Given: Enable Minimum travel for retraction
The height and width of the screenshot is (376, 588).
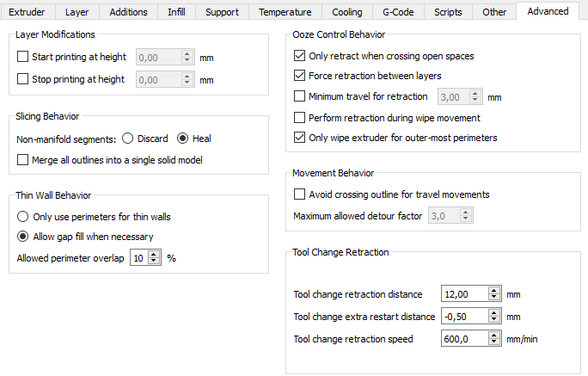Looking at the screenshot, I should pyautogui.click(x=300, y=96).
